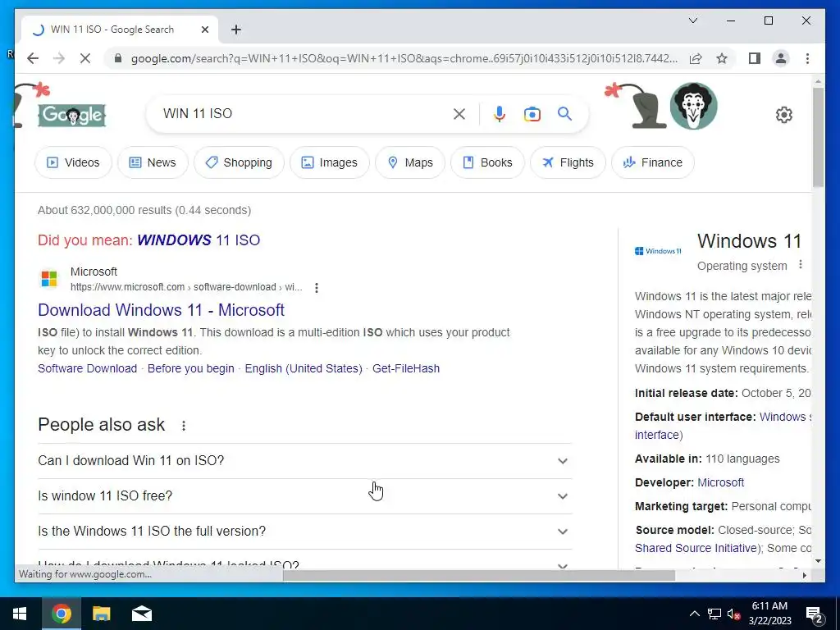Expand Is the Windows 11 ISO the full version?
Screen dimensions: 840x630
pos(305,532)
